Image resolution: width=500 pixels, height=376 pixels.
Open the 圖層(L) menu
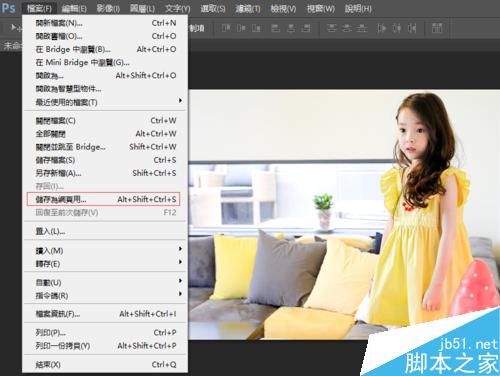143,8
